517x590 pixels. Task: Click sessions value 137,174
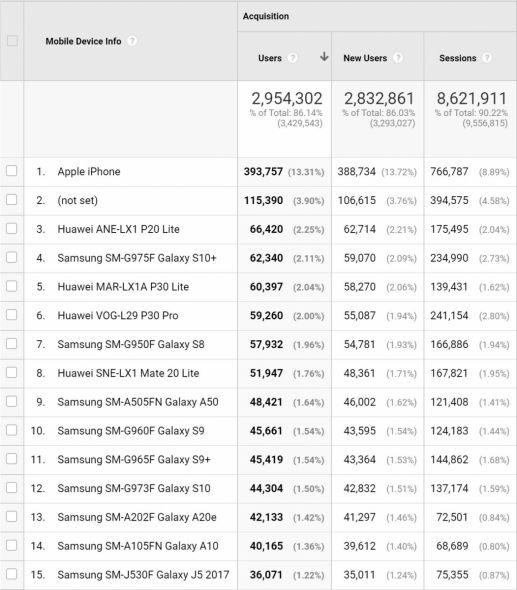(x=449, y=488)
